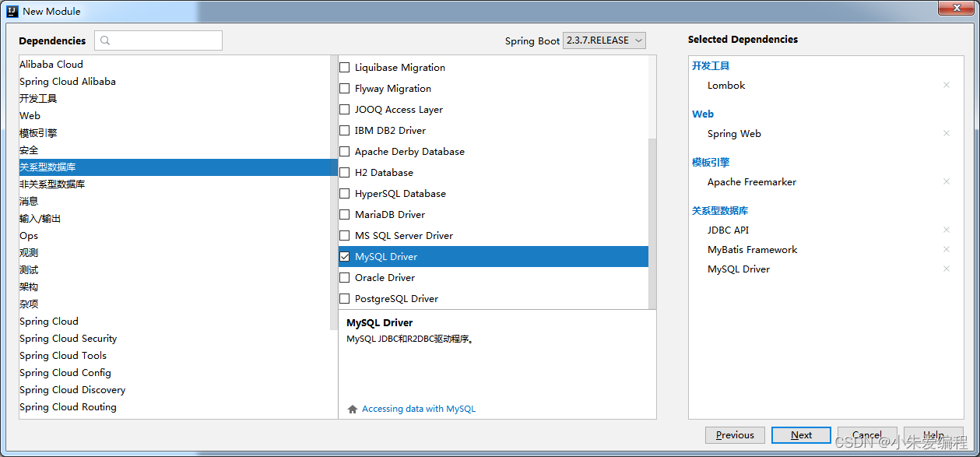Viewport: 980px width, 457px height.
Task: Check the MariaDB Driver checkbox
Action: pyautogui.click(x=345, y=214)
